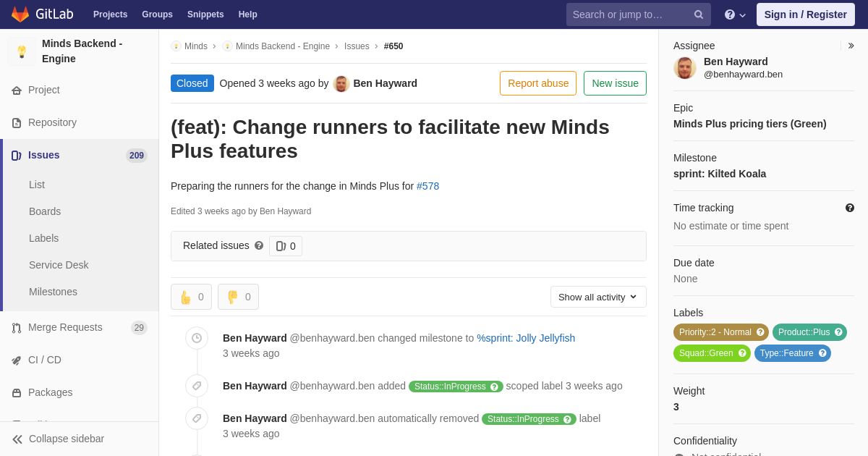The image size is (868, 456).
Task: Click the Time tracking help icon
Action: (x=850, y=208)
